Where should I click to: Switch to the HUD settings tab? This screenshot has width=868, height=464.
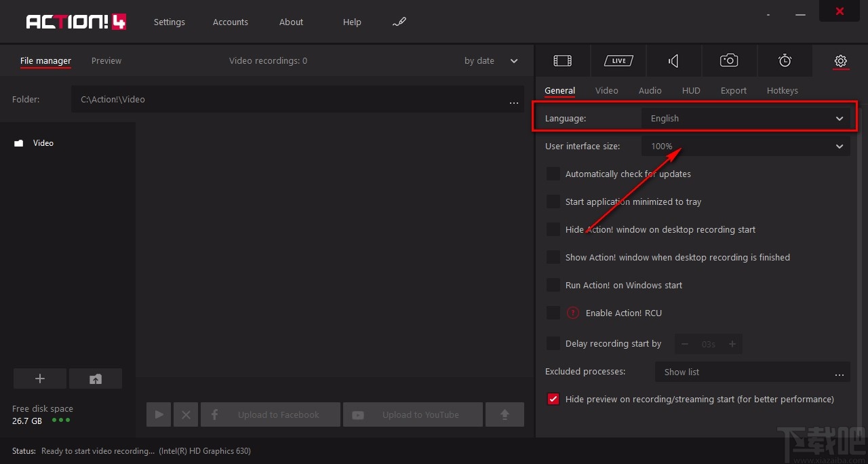tap(691, 90)
